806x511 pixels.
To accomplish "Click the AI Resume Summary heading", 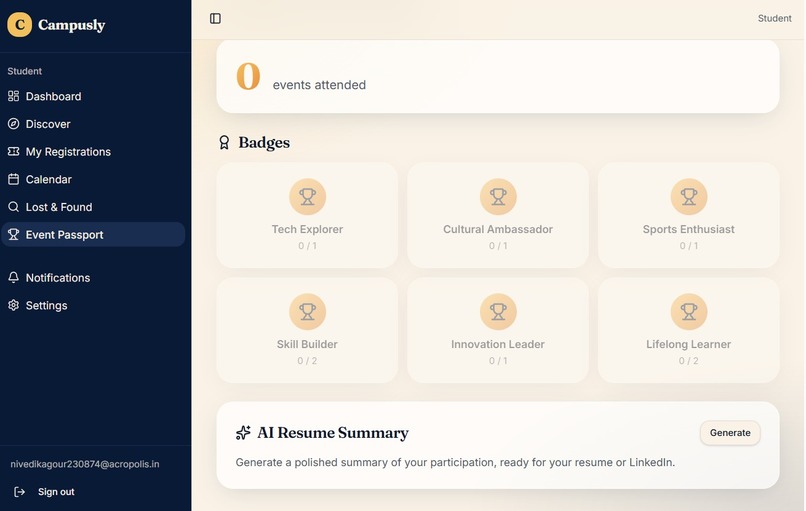I will [x=333, y=433].
